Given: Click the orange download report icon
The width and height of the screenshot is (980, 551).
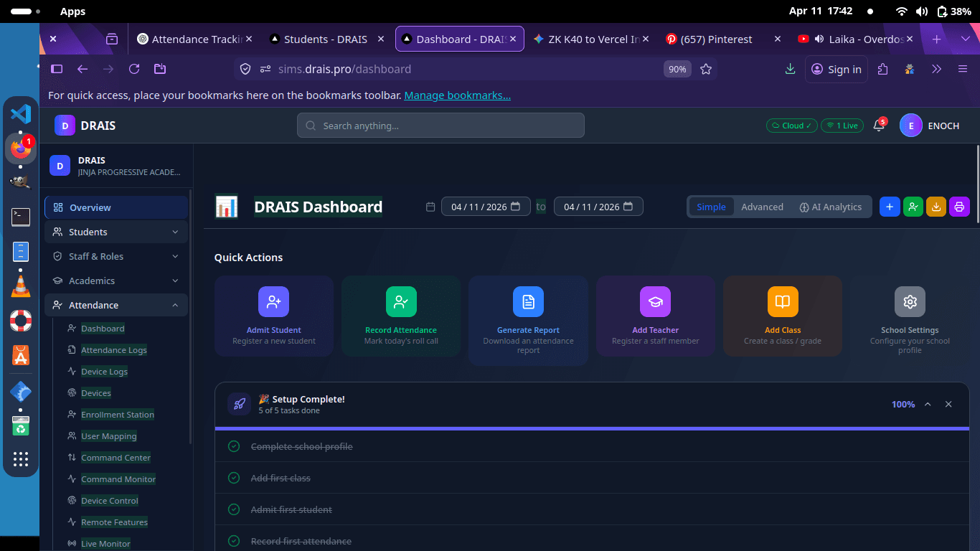Looking at the screenshot, I should [x=936, y=207].
